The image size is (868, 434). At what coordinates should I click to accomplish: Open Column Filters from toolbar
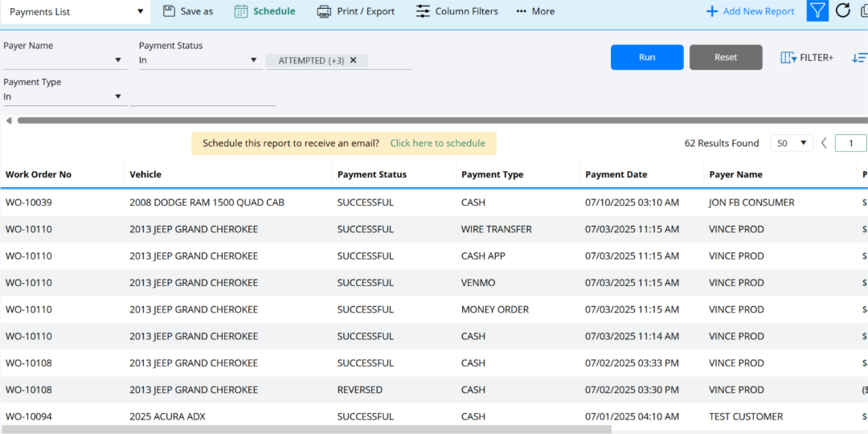(467, 11)
